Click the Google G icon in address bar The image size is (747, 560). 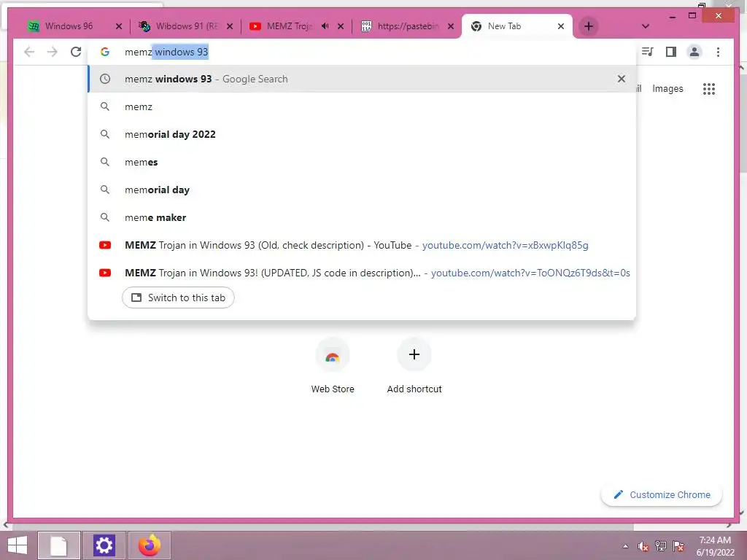pyautogui.click(x=105, y=52)
